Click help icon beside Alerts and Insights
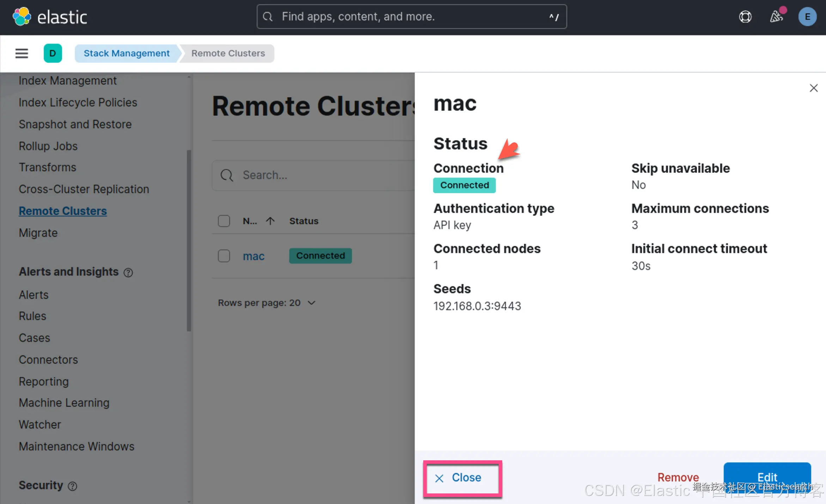This screenshot has height=504, width=826. [x=128, y=272]
